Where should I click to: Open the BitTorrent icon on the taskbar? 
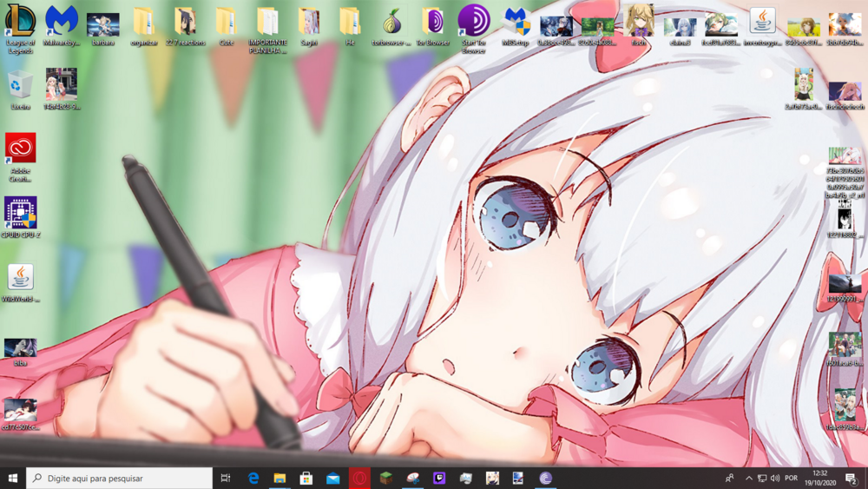pos(545,478)
